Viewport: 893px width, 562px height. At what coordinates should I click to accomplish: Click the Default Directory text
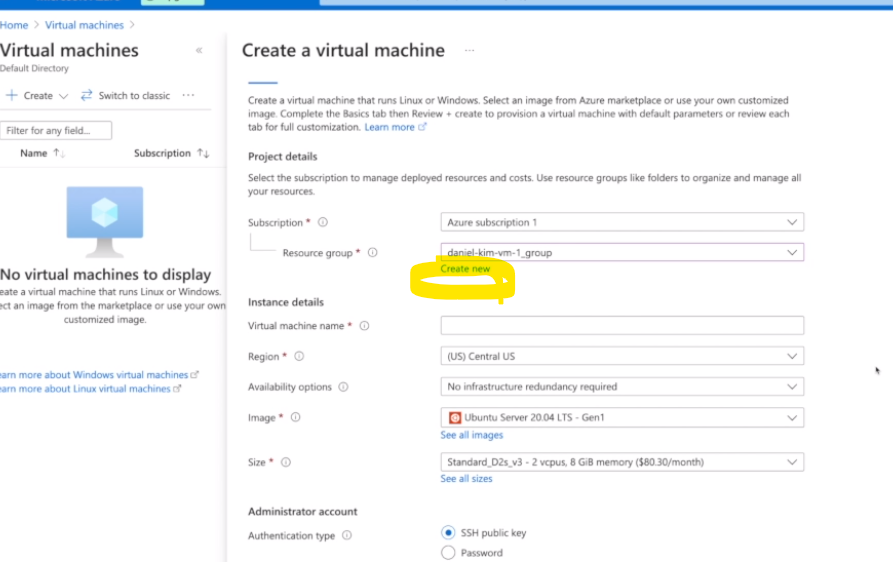pos(34,68)
